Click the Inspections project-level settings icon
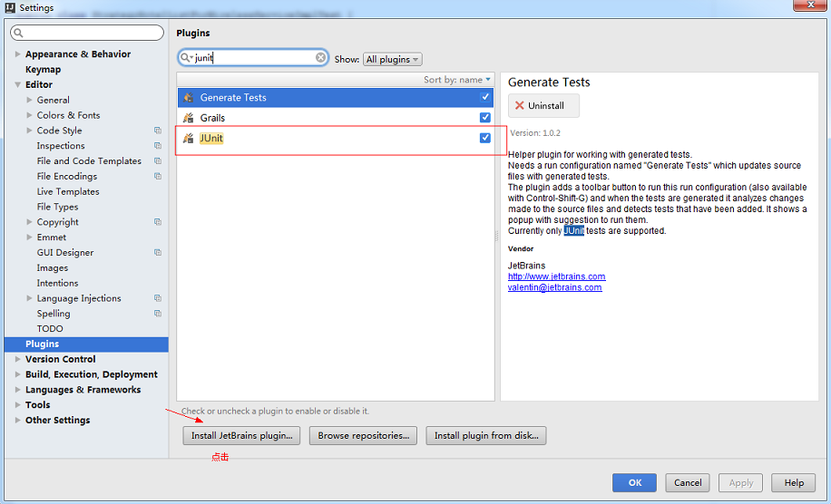Viewport: 831px width, 504px height. point(158,146)
